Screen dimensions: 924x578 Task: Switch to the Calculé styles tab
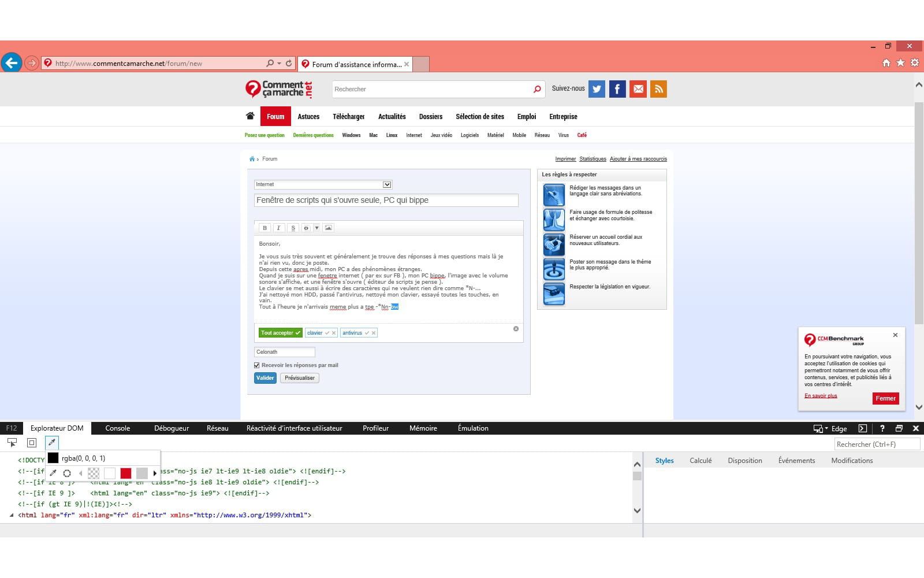[701, 461]
